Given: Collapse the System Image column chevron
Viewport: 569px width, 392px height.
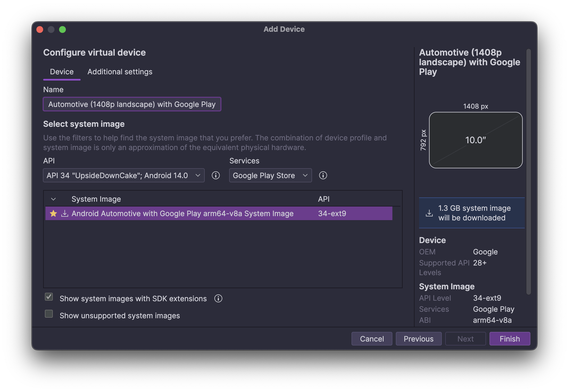Looking at the screenshot, I should point(53,199).
